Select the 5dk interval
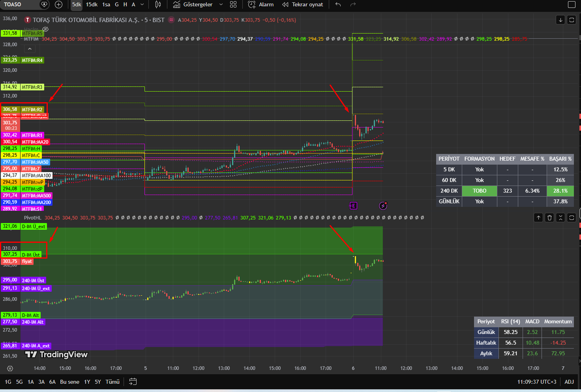Screen dimensions: 581x392 click(x=77, y=5)
